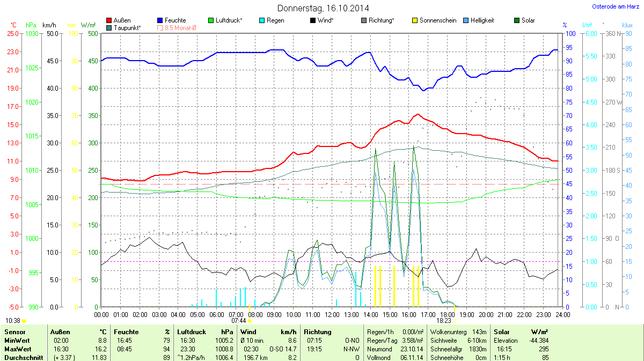
Task: Select the teal Taupunkt legend marker
Action: tap(109, 27)
